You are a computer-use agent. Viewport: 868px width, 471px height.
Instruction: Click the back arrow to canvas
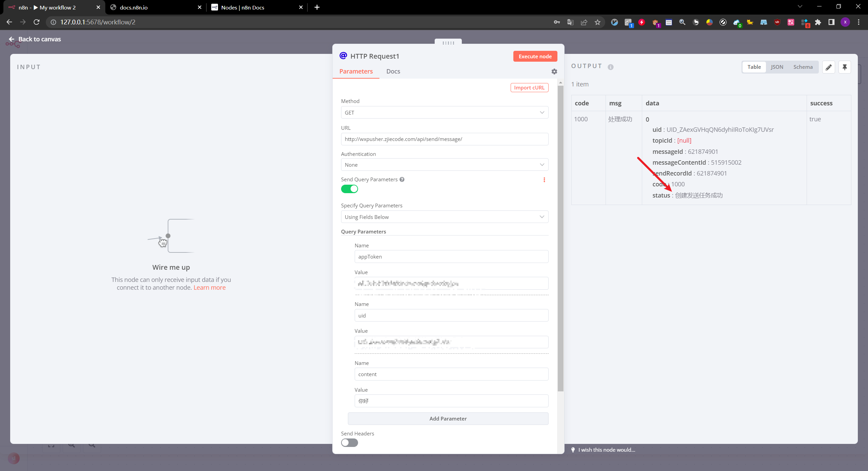pyautogui.click(x=12, y=39)
